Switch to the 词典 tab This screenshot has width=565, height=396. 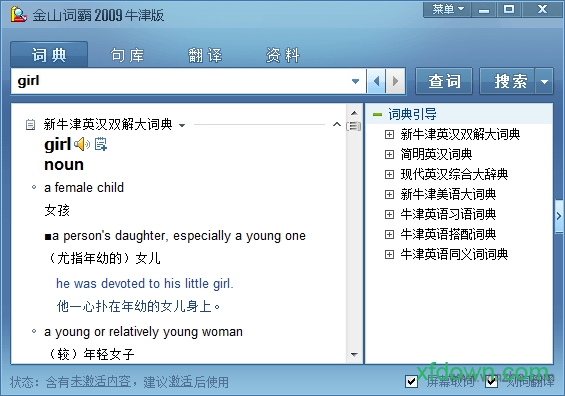tap(49, 55)
